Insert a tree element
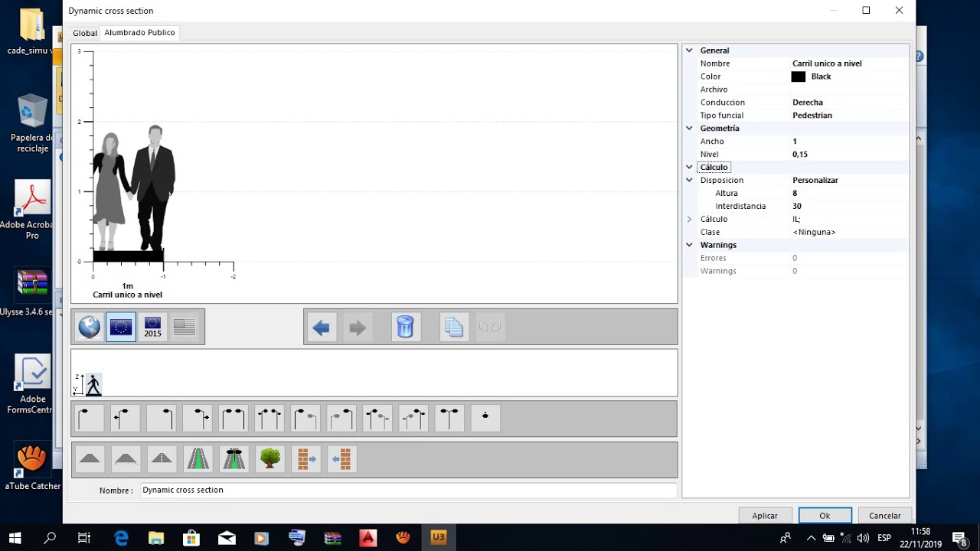980x551 pixels. pyautogui.click(x=269, y=459)
